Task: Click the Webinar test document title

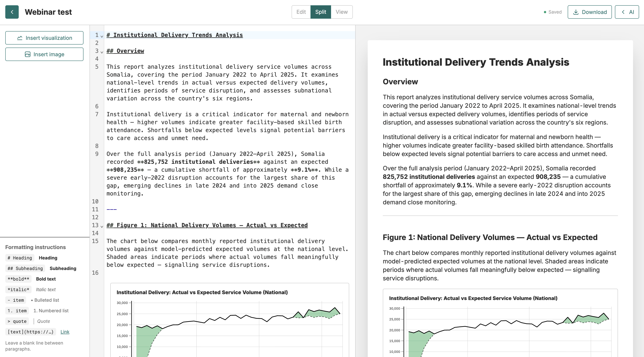Action: (x=48, y=12)
